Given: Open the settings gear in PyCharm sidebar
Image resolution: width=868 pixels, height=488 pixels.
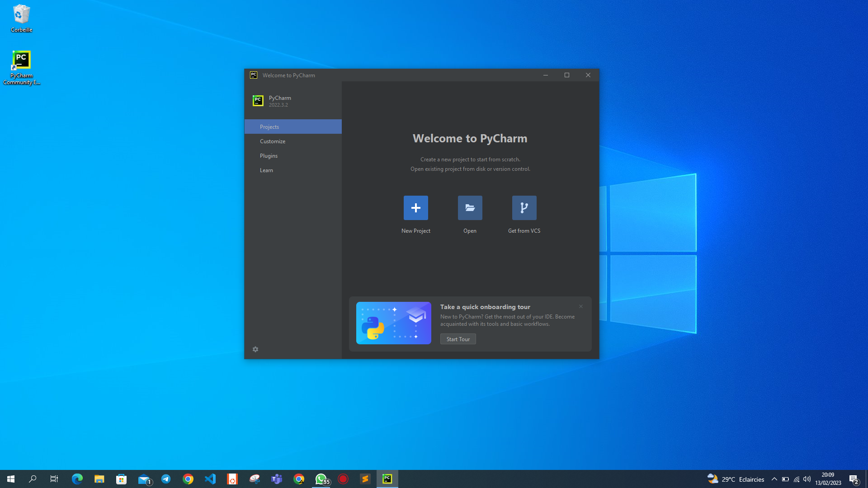Looking at the screenshot, I should (255, 349).
